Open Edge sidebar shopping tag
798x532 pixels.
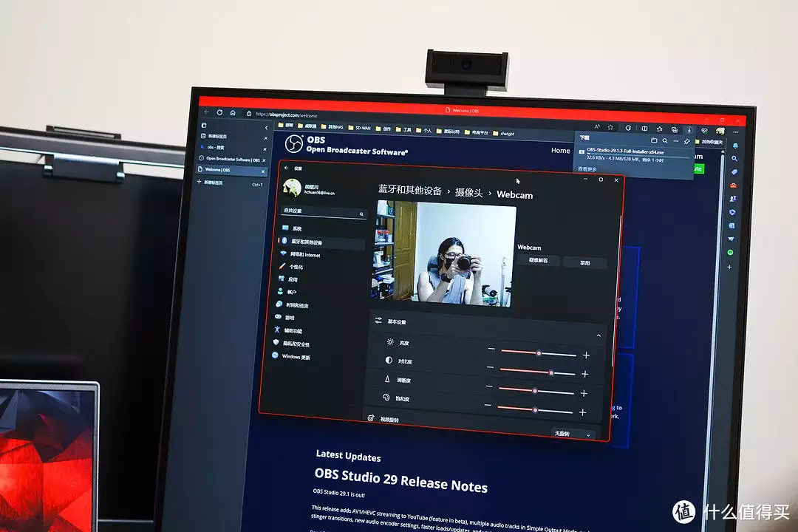734,172
